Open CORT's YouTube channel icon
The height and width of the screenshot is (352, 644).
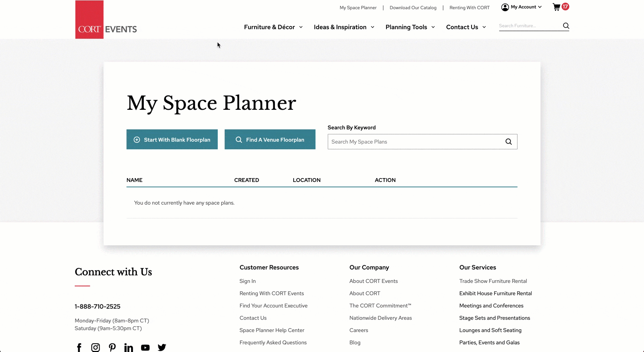click(145, 347)
